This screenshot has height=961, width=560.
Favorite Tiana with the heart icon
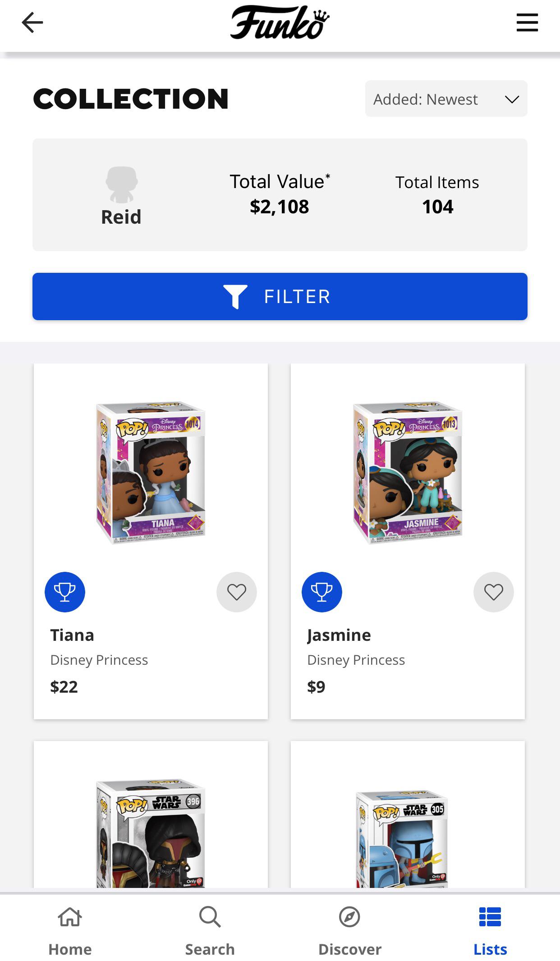[237, 592]
